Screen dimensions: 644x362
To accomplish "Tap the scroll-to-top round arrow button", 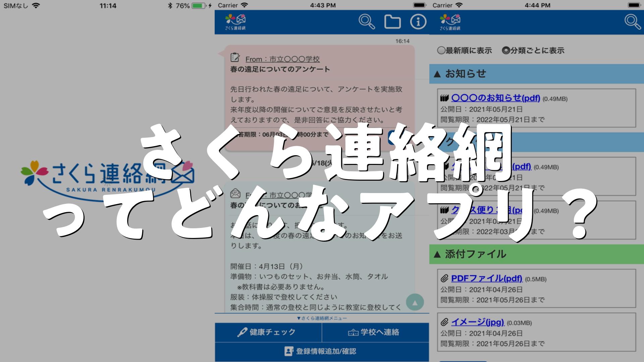I will [415, 302].
